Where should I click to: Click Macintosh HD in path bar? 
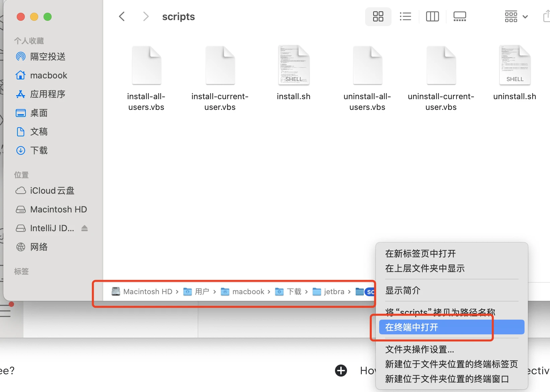[x=142, y=291]
